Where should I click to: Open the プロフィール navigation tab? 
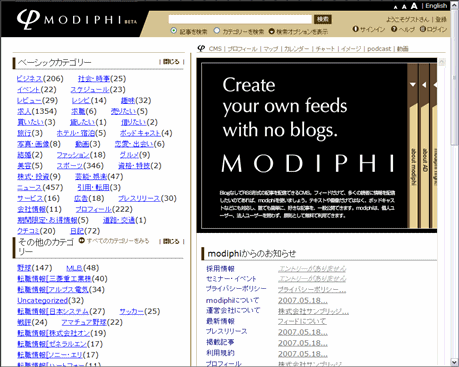coord(242,49)
